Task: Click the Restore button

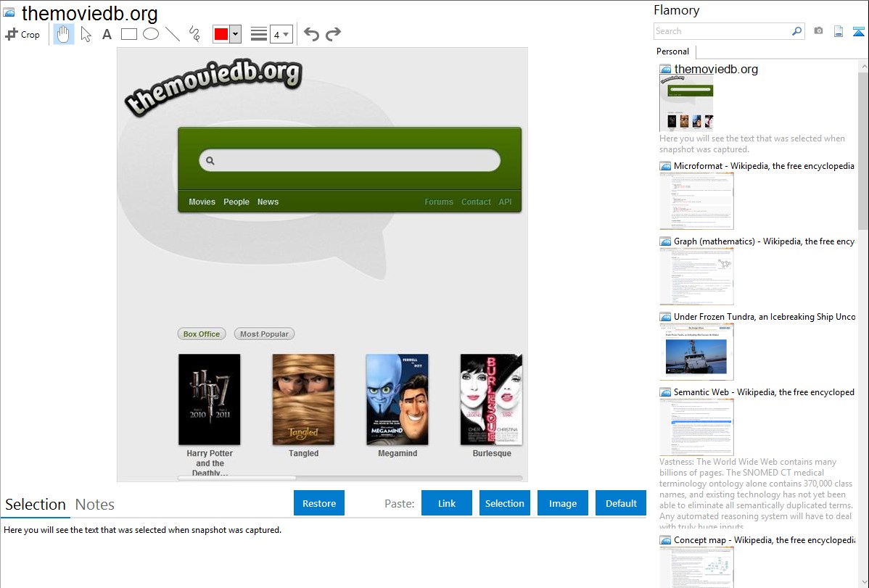Action: [x=319, y=503]
